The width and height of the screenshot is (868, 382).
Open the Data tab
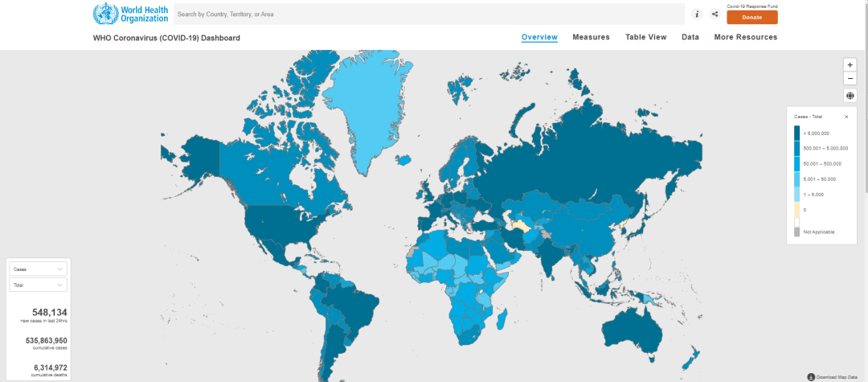coord(690,37)
